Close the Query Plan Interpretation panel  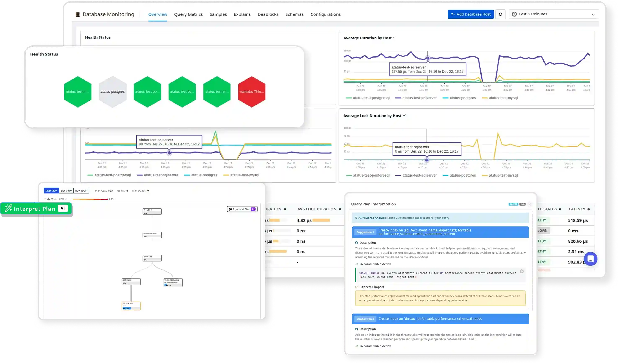click(530, 204)
